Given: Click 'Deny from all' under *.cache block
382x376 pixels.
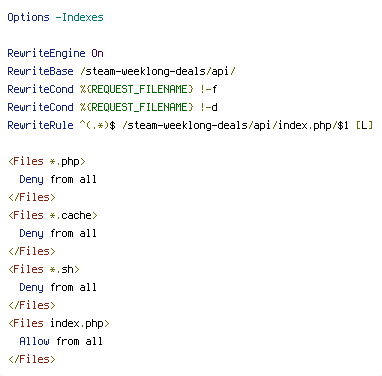Looking at the screenshot, I should tap(58, 233).
